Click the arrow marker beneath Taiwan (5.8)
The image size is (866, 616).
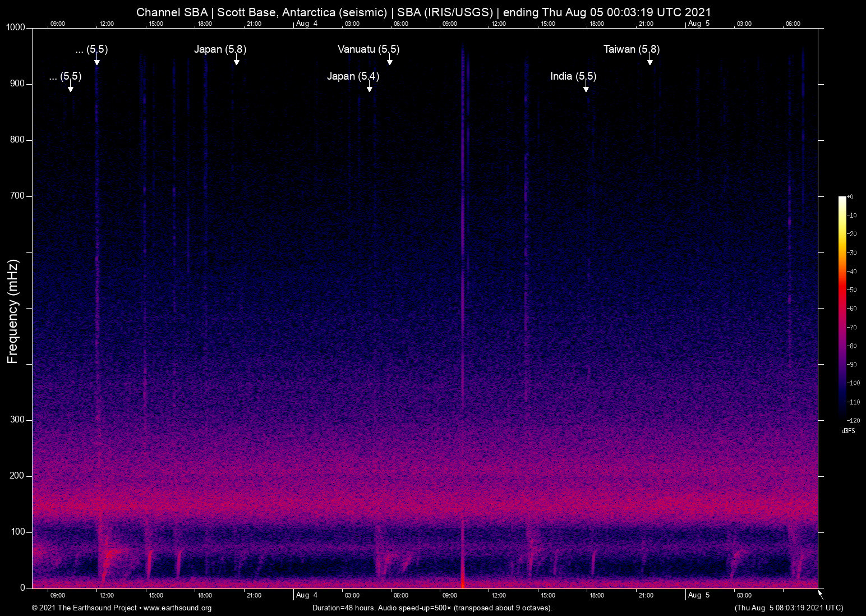click(649, 62)
